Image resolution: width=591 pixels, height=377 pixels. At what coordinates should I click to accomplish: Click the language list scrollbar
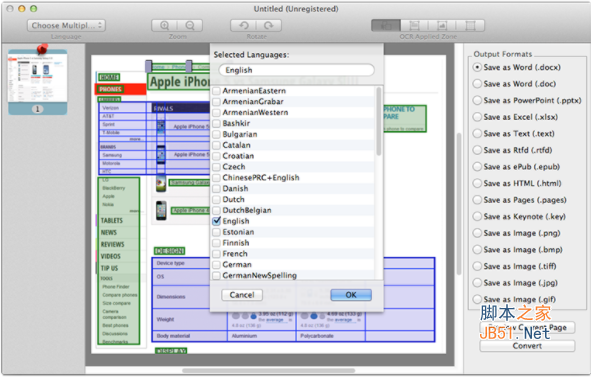point(379,121)
